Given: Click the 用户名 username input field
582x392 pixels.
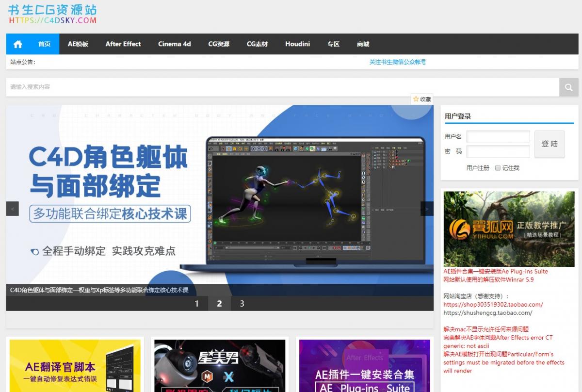Looking at the screenshot, I should [x=498, y=137].
